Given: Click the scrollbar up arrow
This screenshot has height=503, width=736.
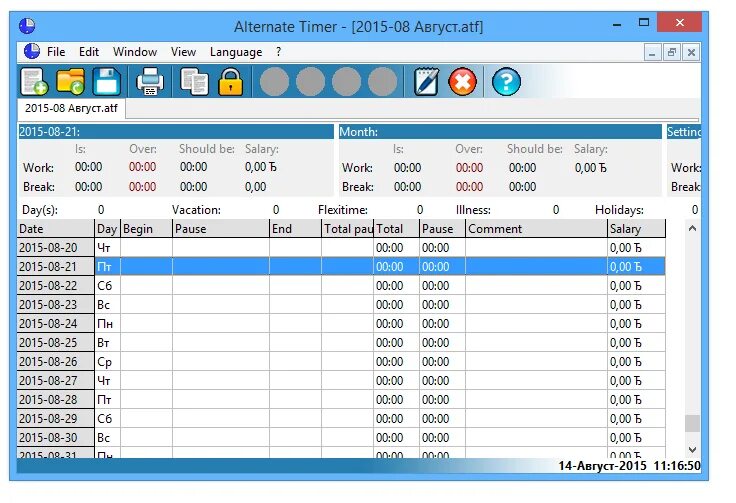Looking at the screenshot, I should click(692, 229).
